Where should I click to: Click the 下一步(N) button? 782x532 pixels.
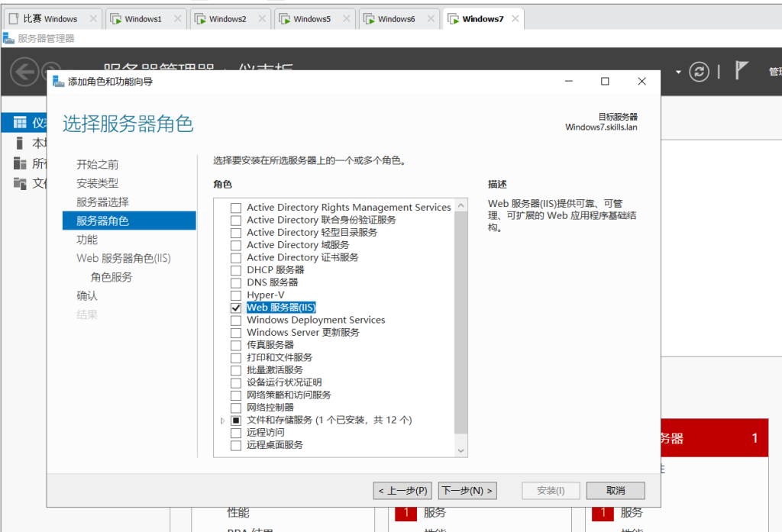pyautogui.click(x=467, y=490)
